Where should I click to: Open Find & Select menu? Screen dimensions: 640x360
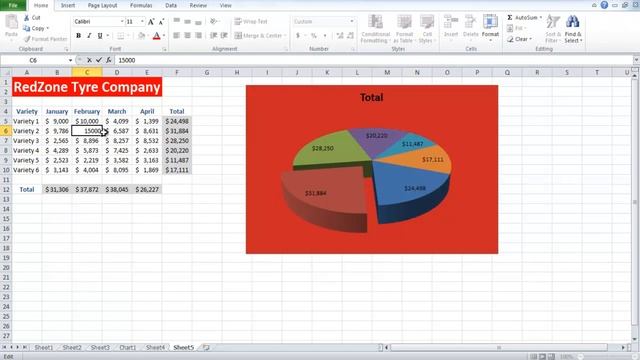pos(573,29)
